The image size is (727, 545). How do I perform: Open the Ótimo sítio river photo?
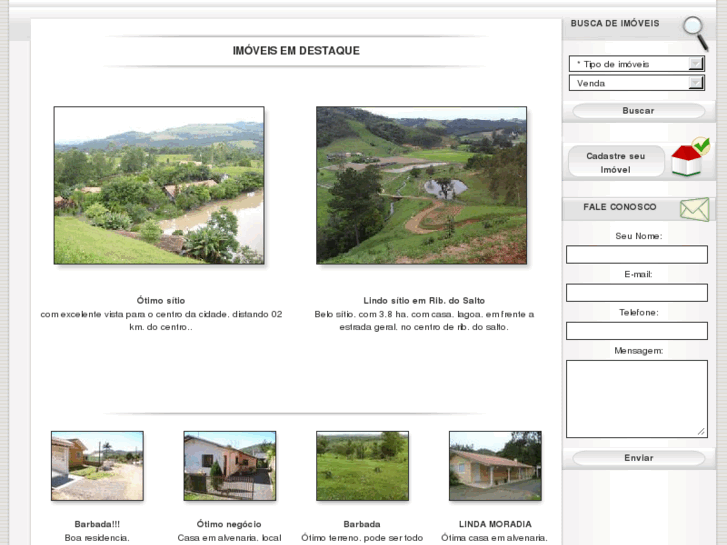(x=159, y=186)
